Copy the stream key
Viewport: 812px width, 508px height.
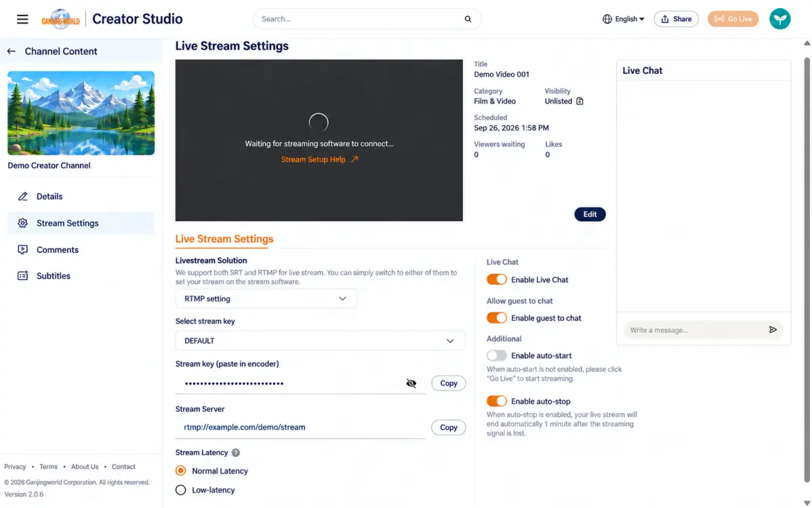tap(449, 384)
